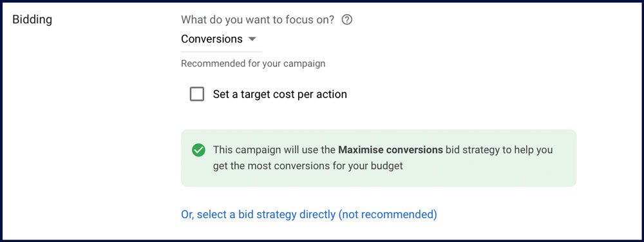The width and height of the screenshot is (644, 242).
Task: Click the green checkmark success icon
Action: pos(198,150)
